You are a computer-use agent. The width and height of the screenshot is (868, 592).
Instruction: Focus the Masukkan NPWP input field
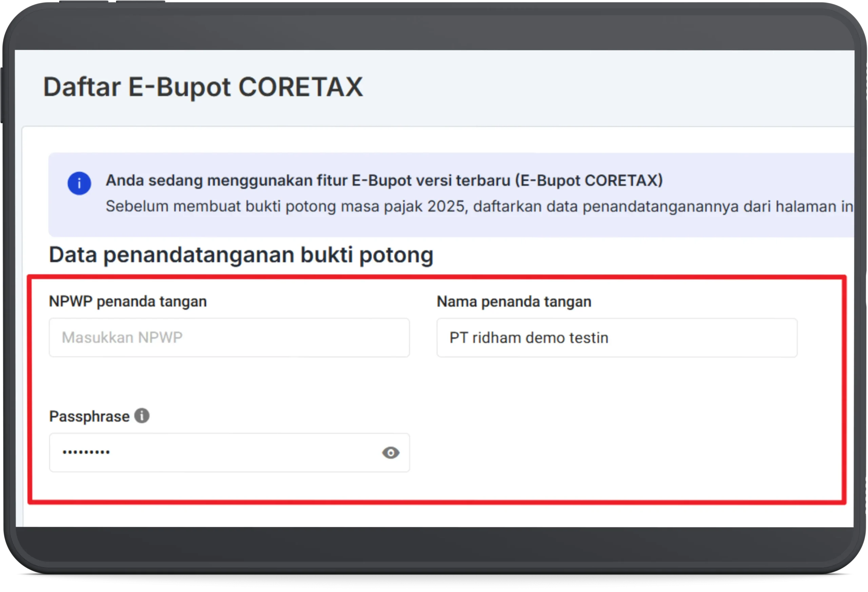click(x=229, y=338)
